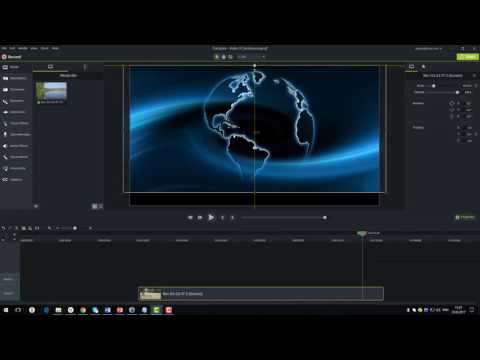Switch Media Bin to list view
The width and height of the screenshot is (480, 360).
pos(101,206)
